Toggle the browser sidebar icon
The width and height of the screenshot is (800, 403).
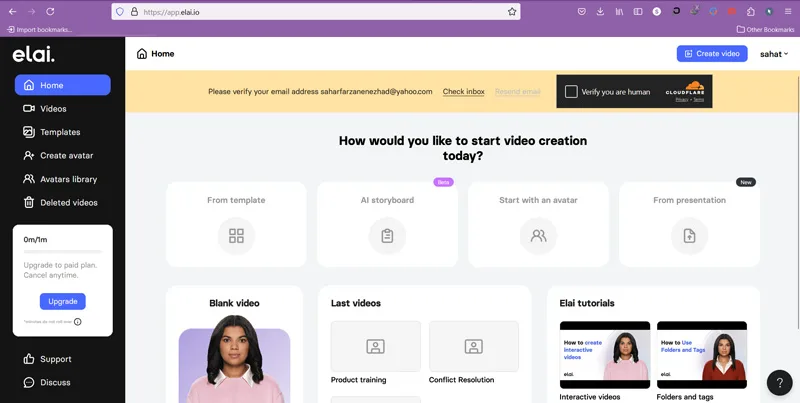(x=638, y=11)
